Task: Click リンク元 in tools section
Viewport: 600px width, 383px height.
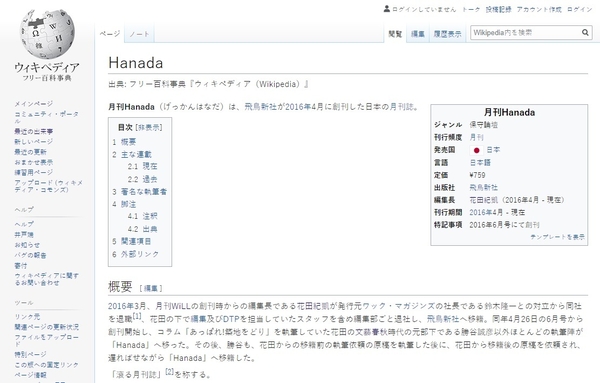Action: pyautogui.click(x=27, y=316)
